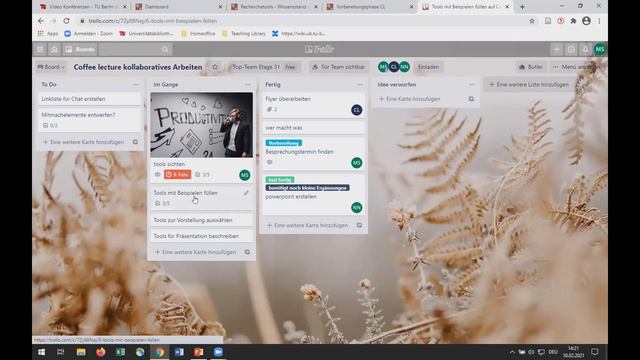Switch to the Recherchetools browser tab
The height and width of the screenshot is (360, 640).
[274, 7]
